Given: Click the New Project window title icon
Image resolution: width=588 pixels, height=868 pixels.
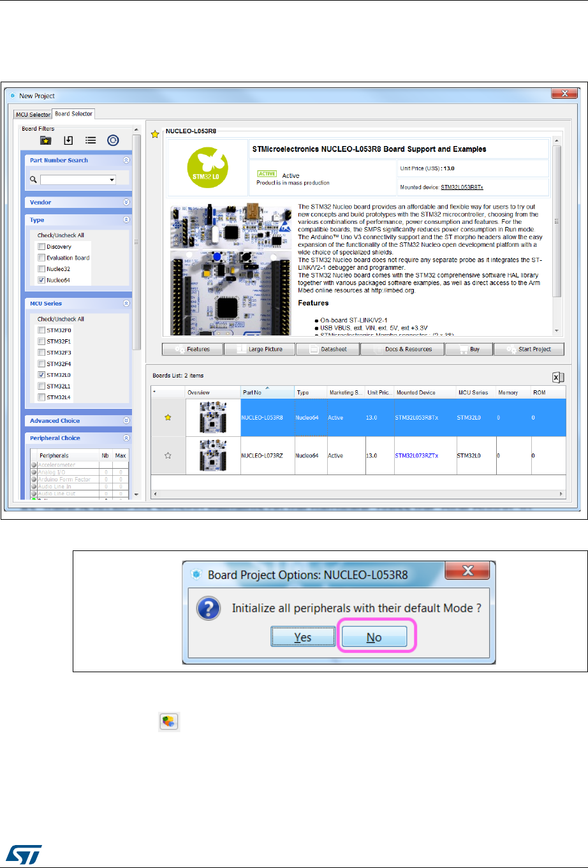Looking at the screenshot, I should click(13, 96).
